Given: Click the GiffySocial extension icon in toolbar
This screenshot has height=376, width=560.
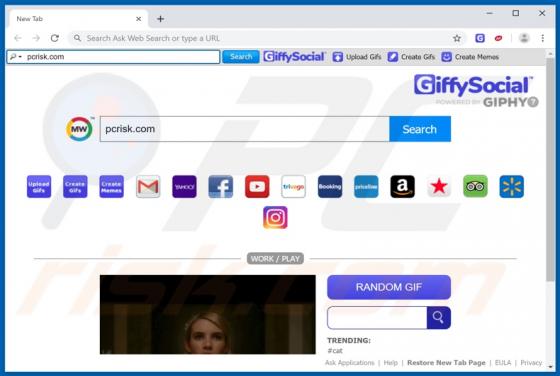Looking at the screenshot, I should click(480, 38).
